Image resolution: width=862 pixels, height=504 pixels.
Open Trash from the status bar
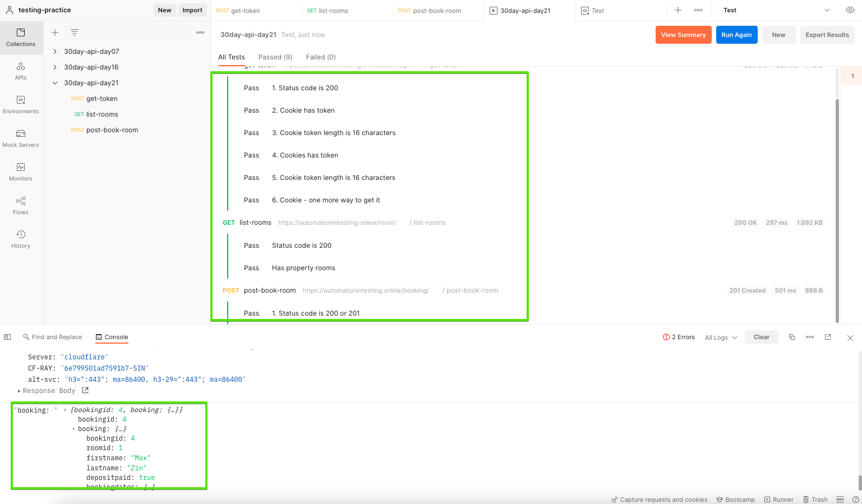tap(815, 500)
